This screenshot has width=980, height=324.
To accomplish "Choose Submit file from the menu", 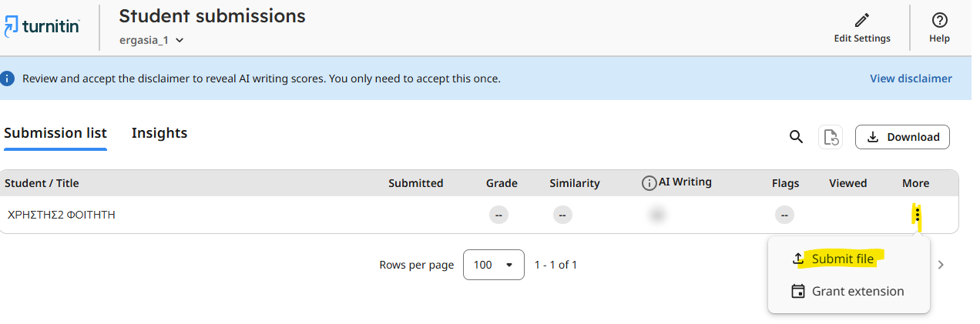I will coord(842,259).
